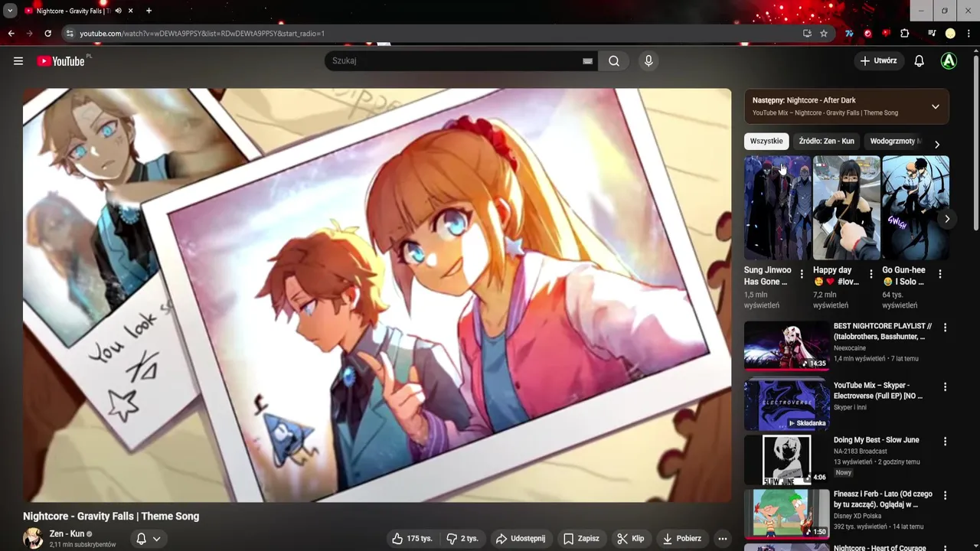Open Doing My Best - Slow June thumbnail
980x551 pixels.
pos(787,460)
